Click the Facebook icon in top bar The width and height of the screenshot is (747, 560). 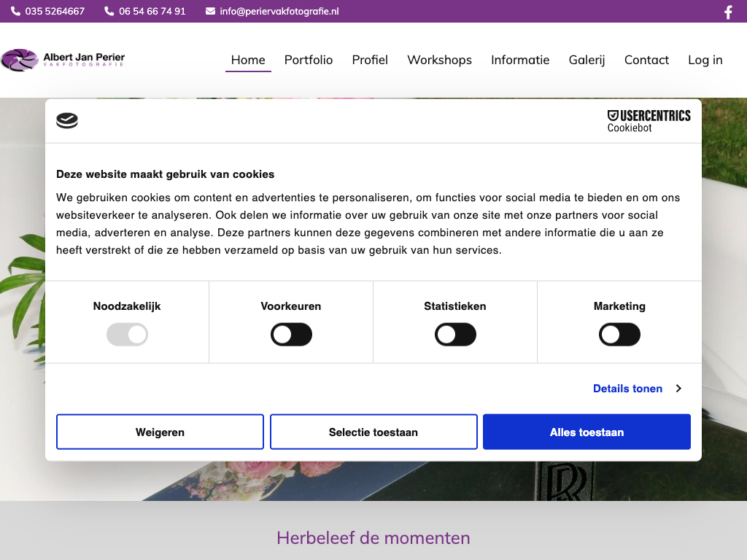[728, 12]
